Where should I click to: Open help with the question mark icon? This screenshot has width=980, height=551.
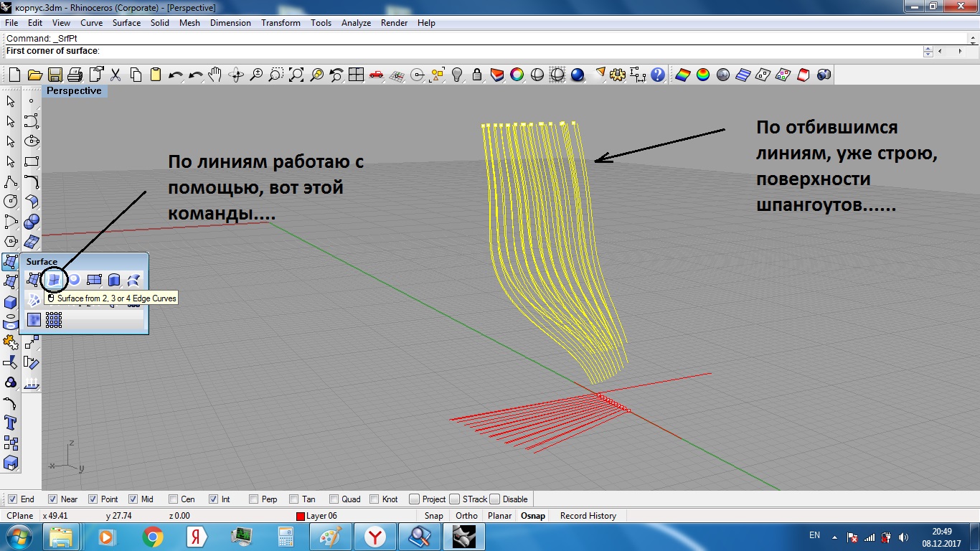pos(658,75)
